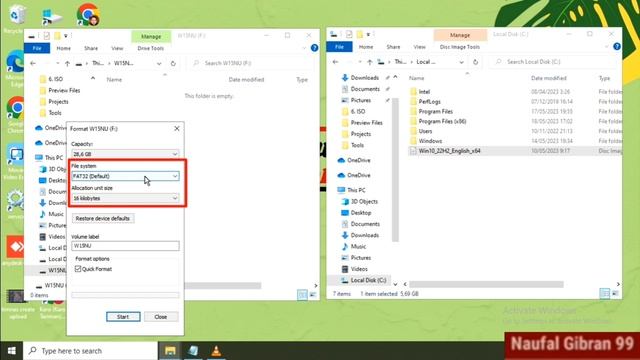The height and width of the screenshot is (360, 640).
Task: Click Start button in Format dialog
Action: 123,317
